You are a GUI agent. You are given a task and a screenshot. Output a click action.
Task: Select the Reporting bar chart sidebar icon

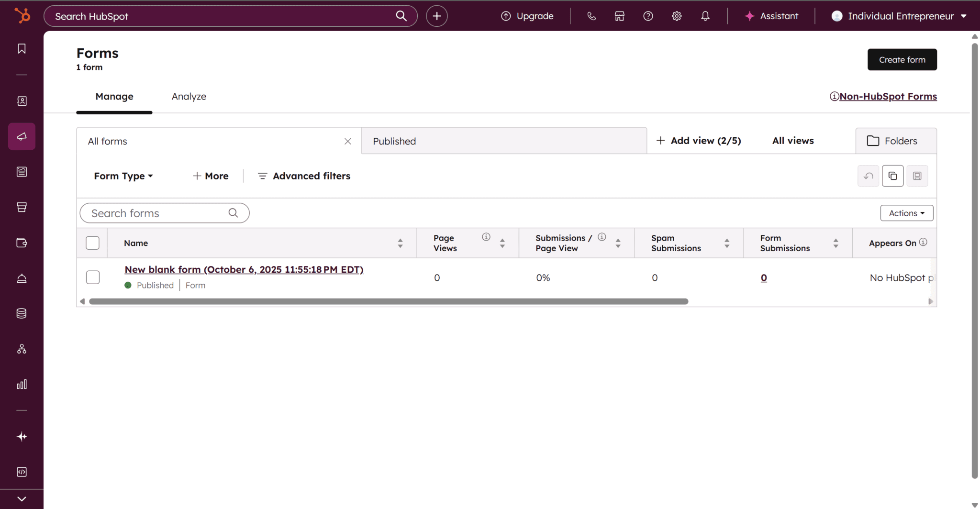coord(22,384)
